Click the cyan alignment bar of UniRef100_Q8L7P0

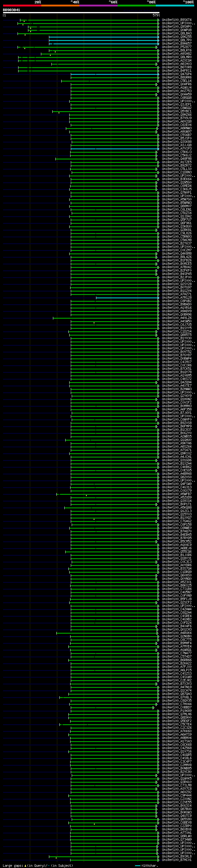[104, 40]
